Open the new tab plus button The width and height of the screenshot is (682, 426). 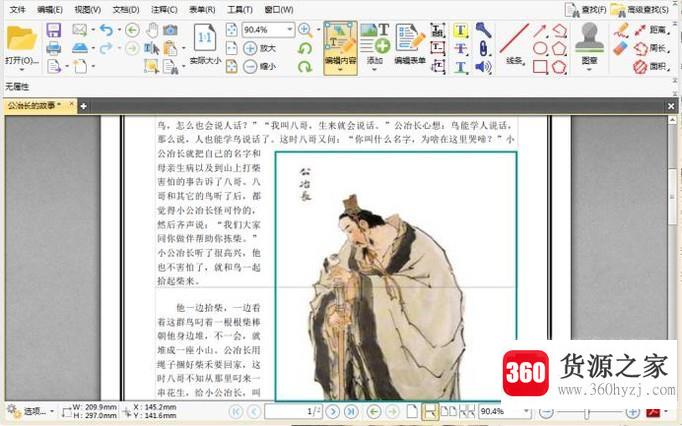click(83, 106)
